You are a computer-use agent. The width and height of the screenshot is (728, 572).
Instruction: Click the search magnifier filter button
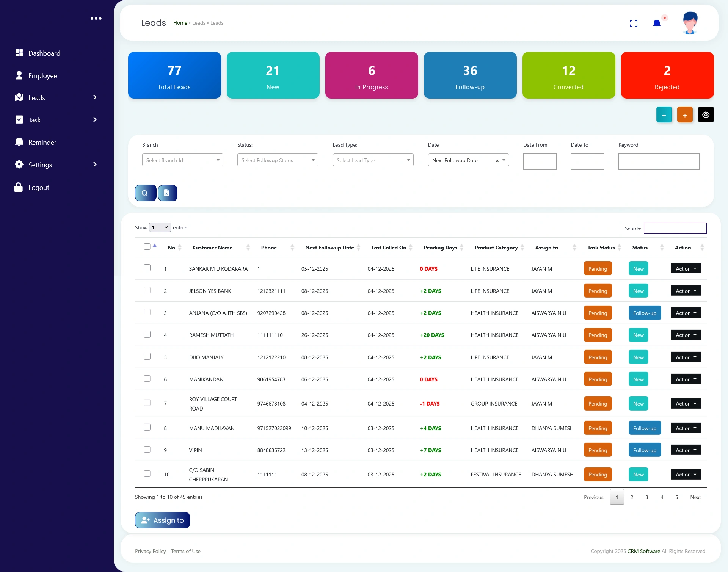146,193
